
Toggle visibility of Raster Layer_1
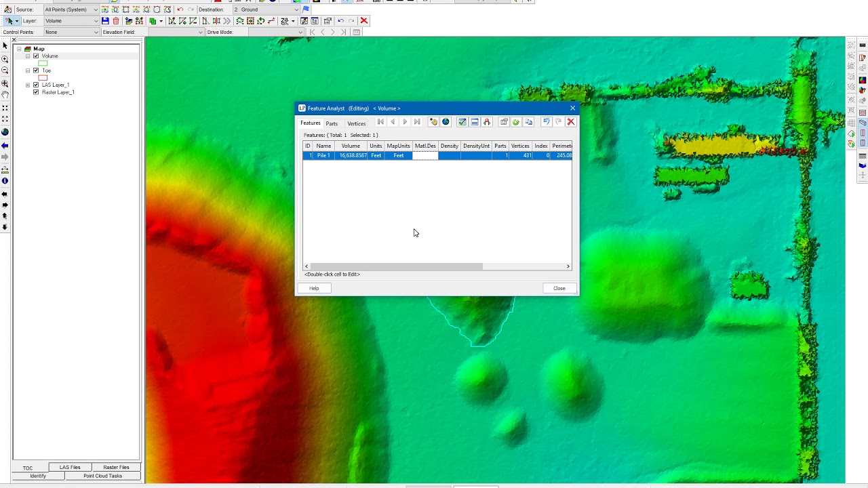(36, 92)
